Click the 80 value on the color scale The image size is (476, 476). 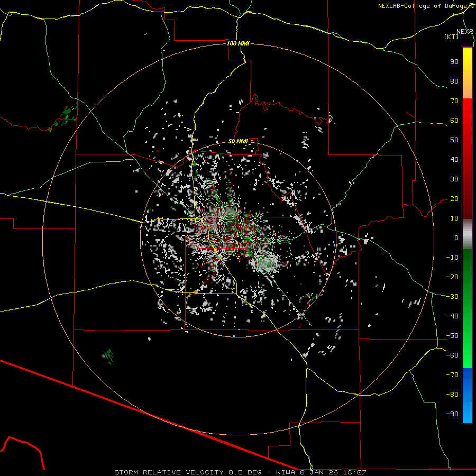tap(454, 81)
